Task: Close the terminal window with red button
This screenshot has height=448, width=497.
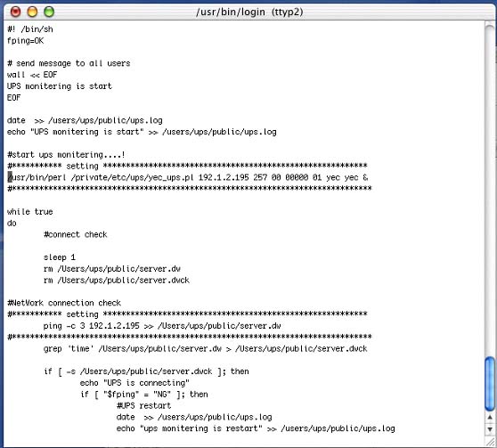Action: pyautogui.click(x=15, y=12)
